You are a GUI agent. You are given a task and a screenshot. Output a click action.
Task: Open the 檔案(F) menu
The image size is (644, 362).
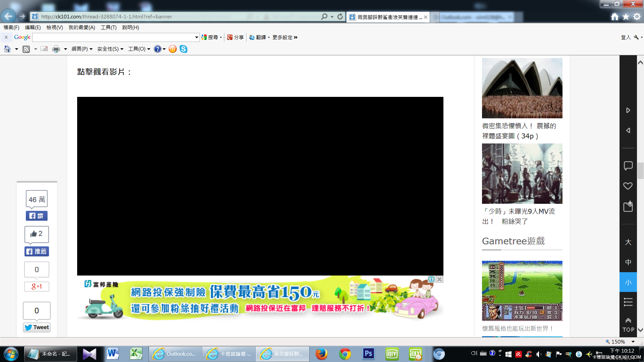click(11, 27)
